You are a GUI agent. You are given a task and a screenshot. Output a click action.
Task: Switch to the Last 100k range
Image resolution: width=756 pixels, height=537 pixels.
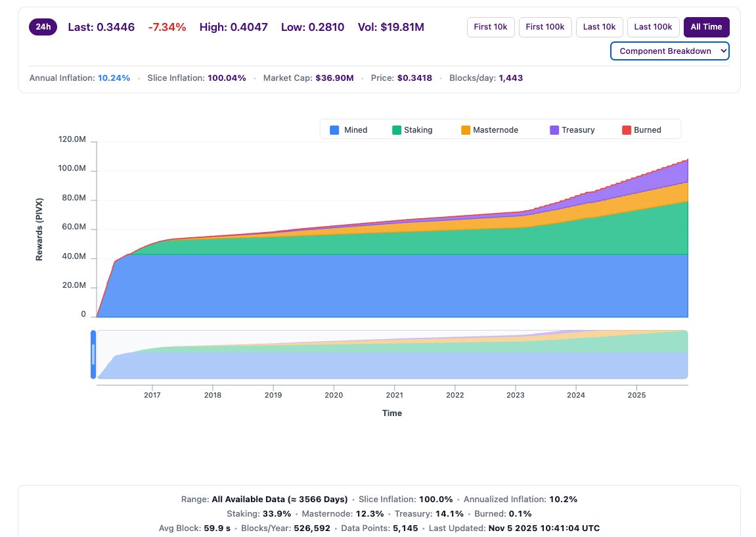(x=654, y=27)
